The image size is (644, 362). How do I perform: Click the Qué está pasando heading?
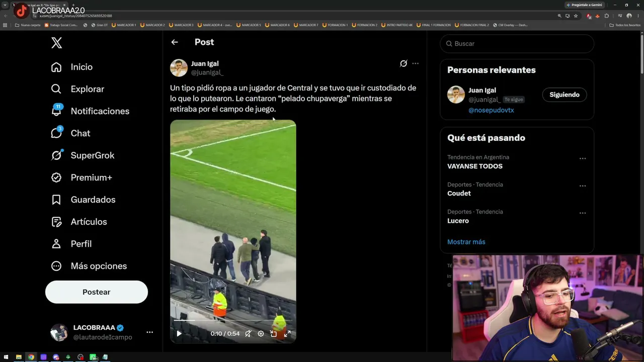(486, 138)
